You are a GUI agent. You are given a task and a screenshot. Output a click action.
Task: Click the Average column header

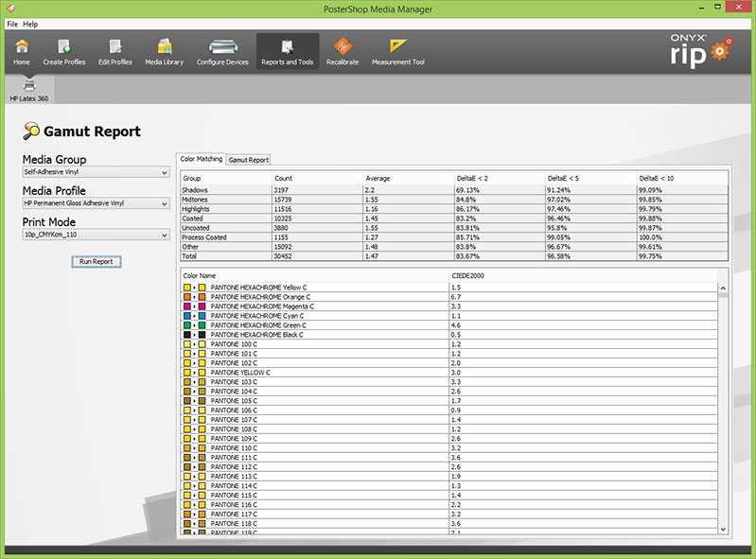pyautogui.click(x=409, y=179)
